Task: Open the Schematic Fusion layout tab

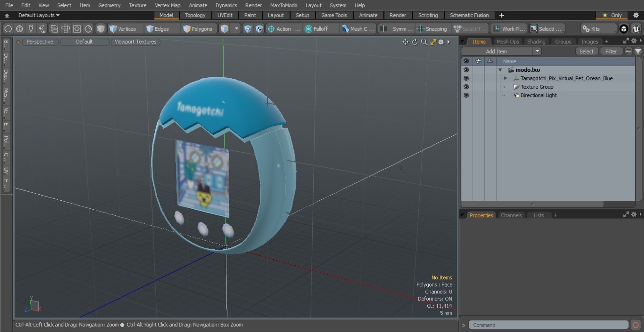Action: [x=469, y=15]
